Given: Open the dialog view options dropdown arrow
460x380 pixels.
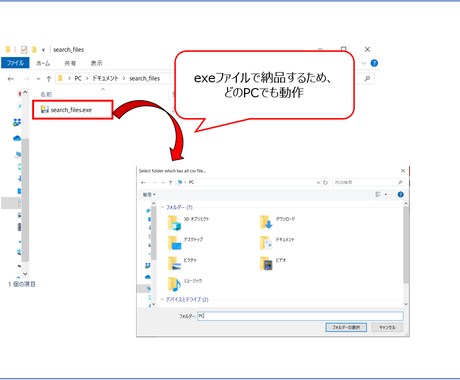Looking at the screenshot, I should (x=386, y=194).
